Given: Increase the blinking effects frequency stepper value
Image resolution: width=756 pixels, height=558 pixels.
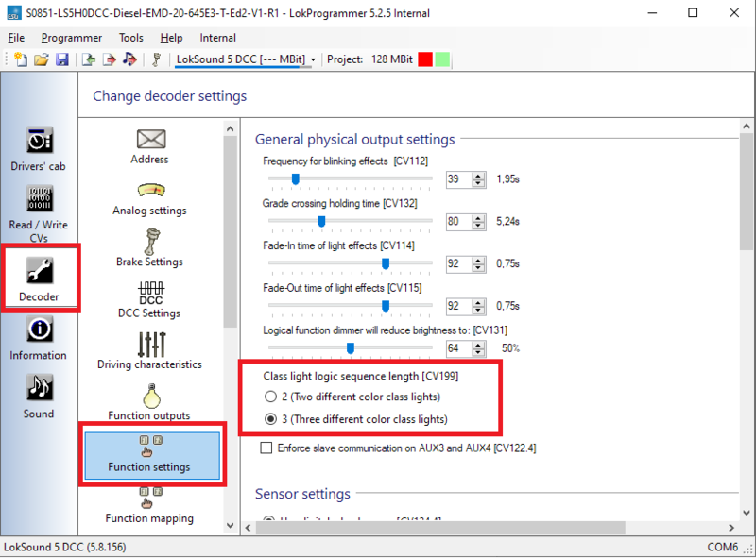Looking at the screenshot, I should (x=479, y=175).
